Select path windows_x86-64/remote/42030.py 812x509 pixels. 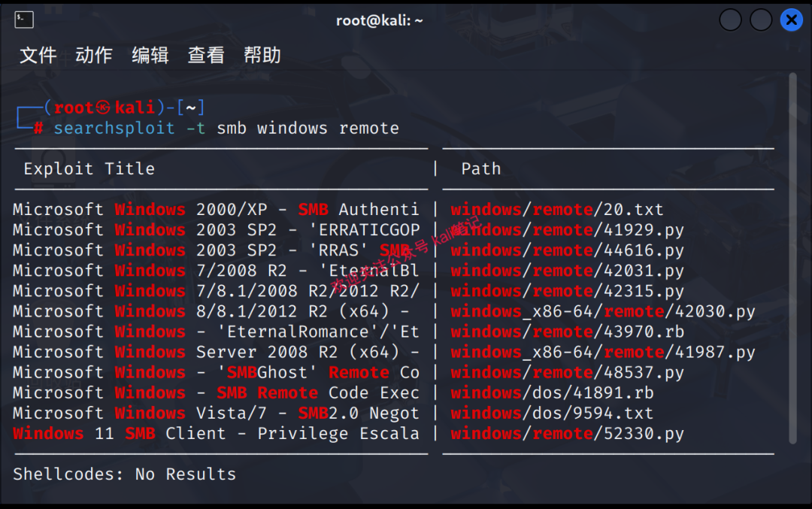tap(603, 311)
